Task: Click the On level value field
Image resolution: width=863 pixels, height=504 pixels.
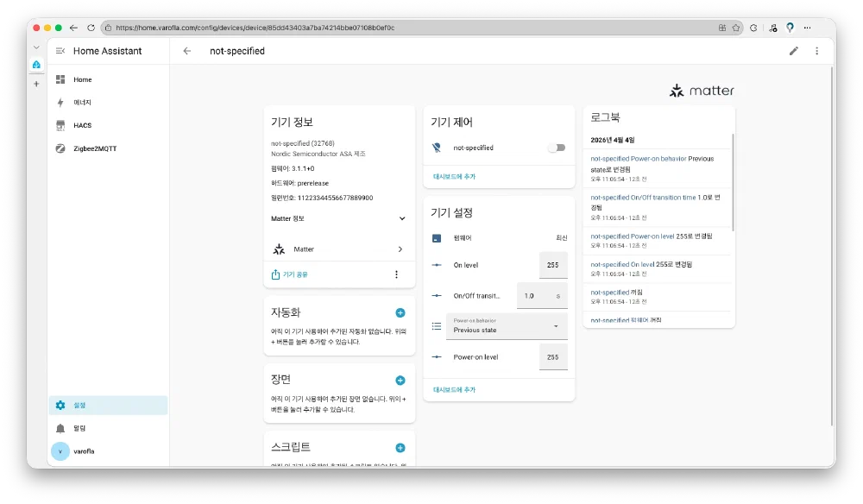Action: pos(552,265)
